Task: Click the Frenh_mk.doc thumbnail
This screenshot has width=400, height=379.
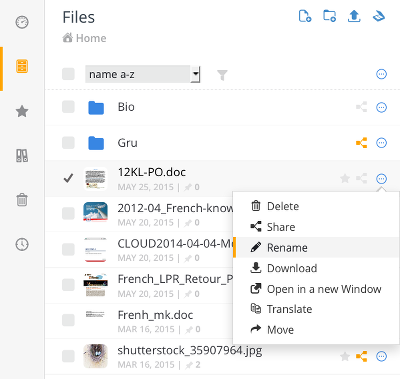Action: [95, 314]
